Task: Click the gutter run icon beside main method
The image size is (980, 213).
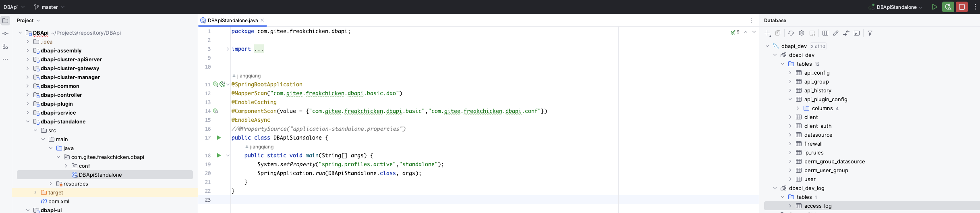Action: (219, 155)
